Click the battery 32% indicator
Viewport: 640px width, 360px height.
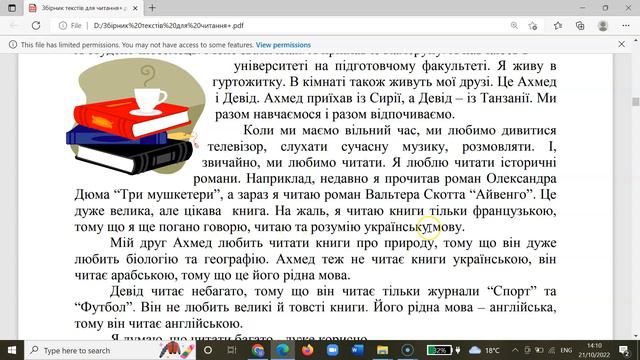tap(440, 350)
